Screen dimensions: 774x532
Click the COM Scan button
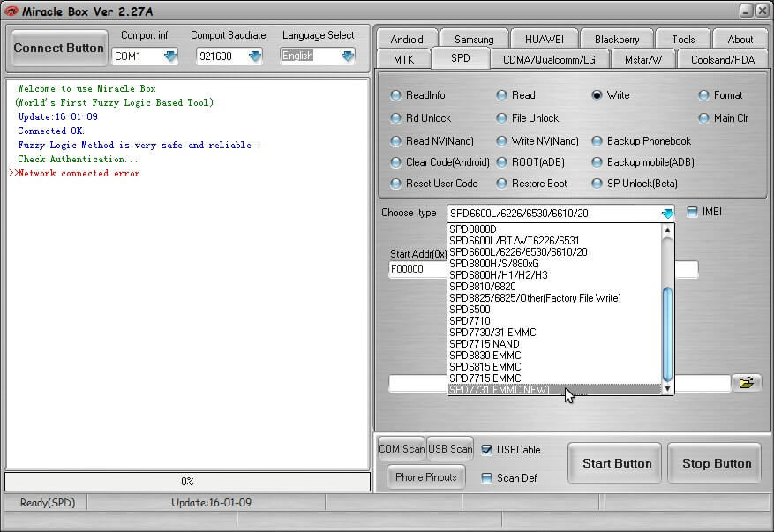[x=402, y=449]
